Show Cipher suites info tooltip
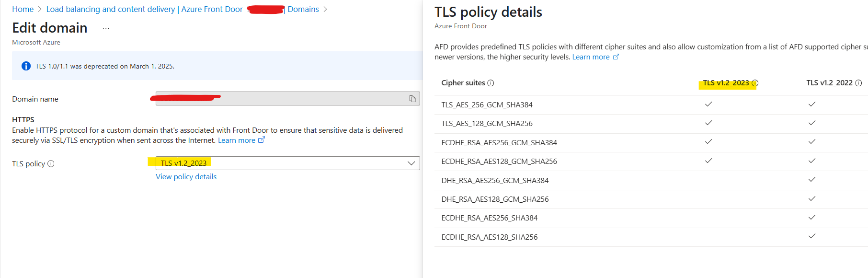868x278 pixels. pyautogui.click(x=491, y=83)
